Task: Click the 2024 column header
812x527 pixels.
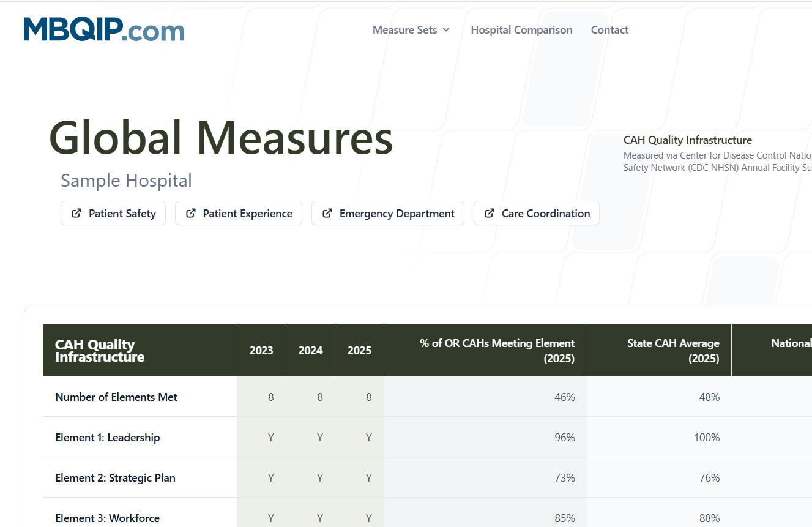Action: (x=310, y=351)
